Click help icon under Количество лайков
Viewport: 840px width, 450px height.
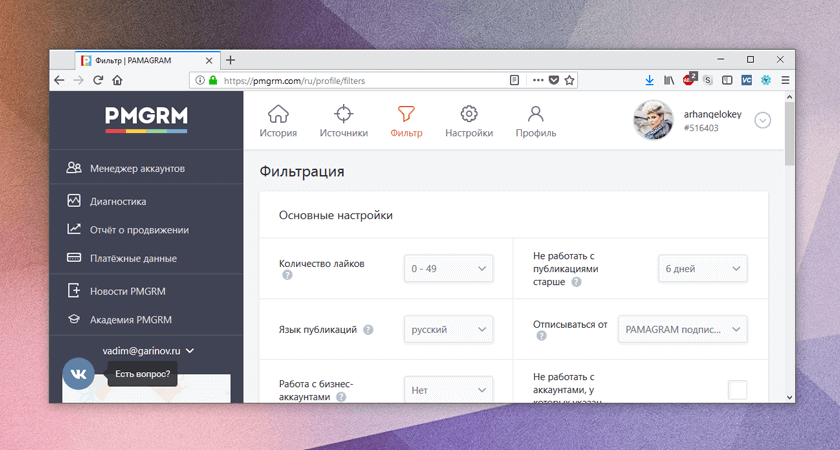coord(288,275)
